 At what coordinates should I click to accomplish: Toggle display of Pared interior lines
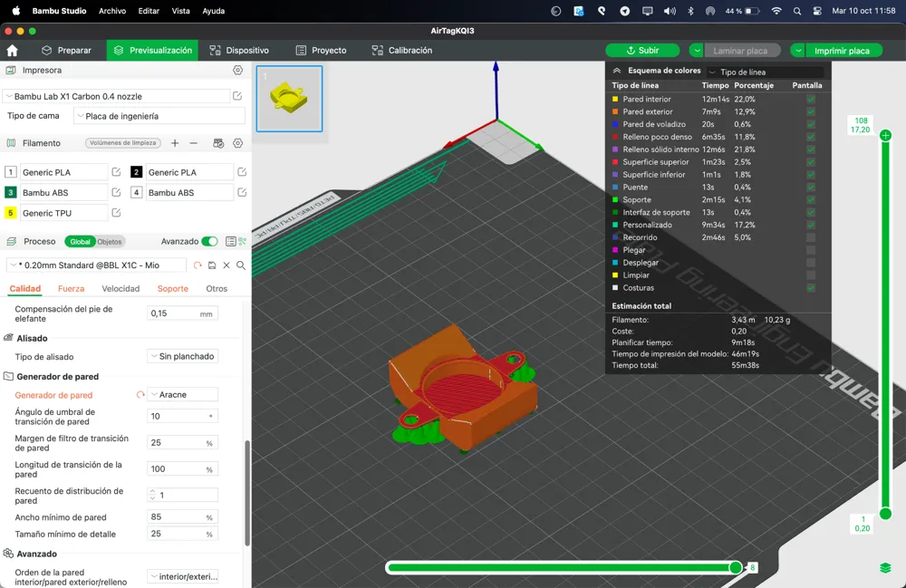coord(811,100)
